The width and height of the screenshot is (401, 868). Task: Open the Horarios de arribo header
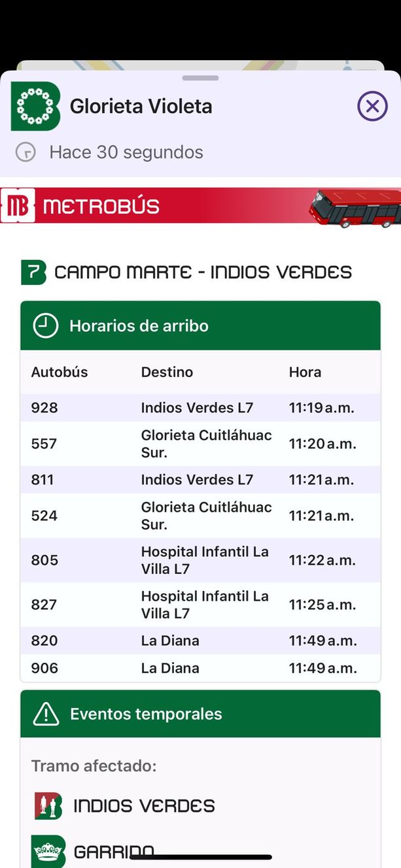point(200,325)
